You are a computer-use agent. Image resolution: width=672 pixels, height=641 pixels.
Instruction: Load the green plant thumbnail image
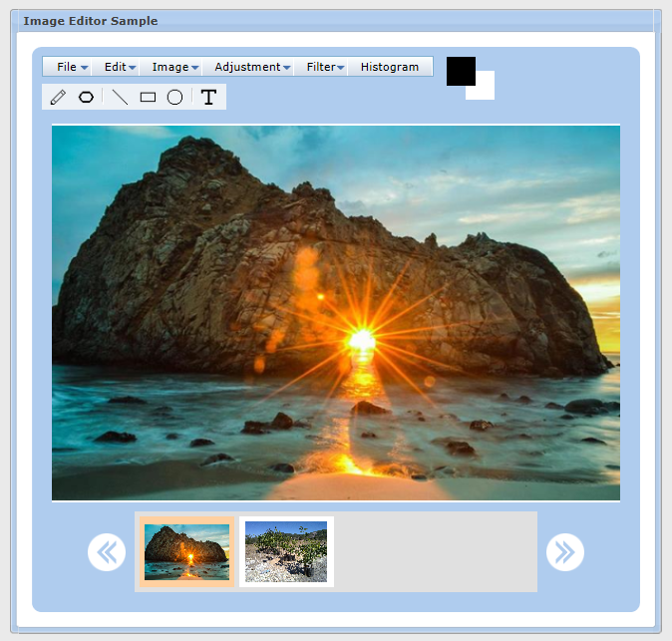(x=286, y=551)
